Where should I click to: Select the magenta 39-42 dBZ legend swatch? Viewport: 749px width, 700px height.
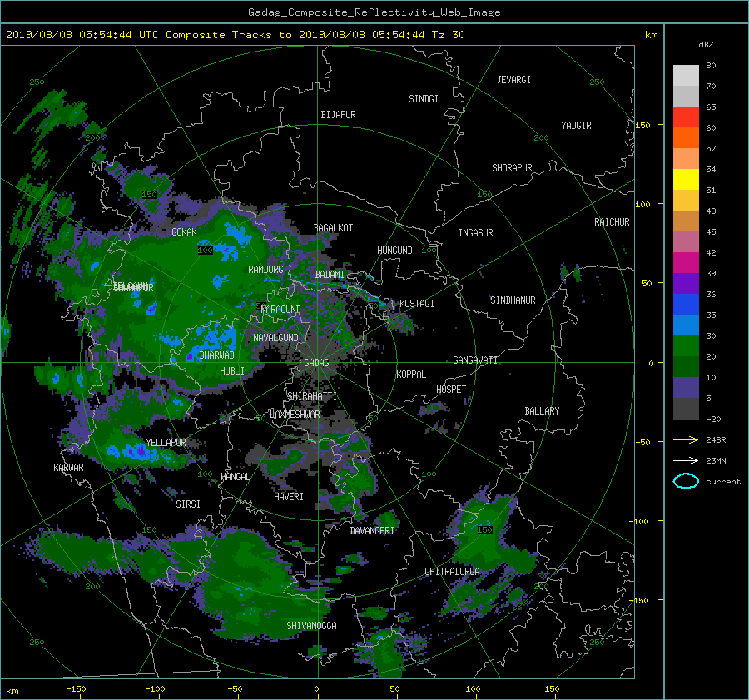click(x=686, y=262)
